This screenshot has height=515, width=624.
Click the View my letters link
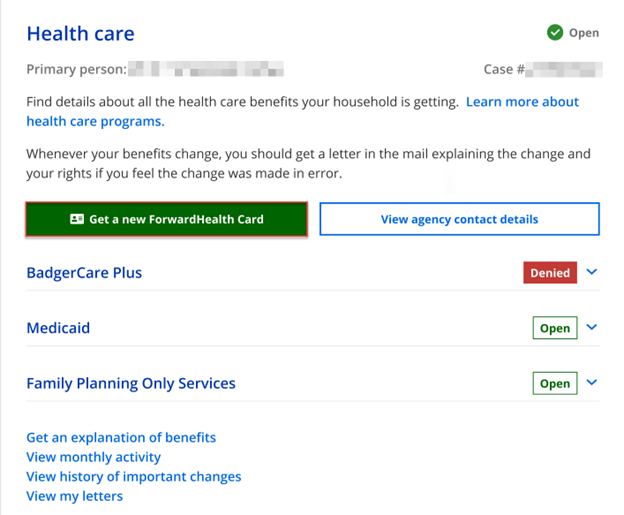tap(74, 496)
